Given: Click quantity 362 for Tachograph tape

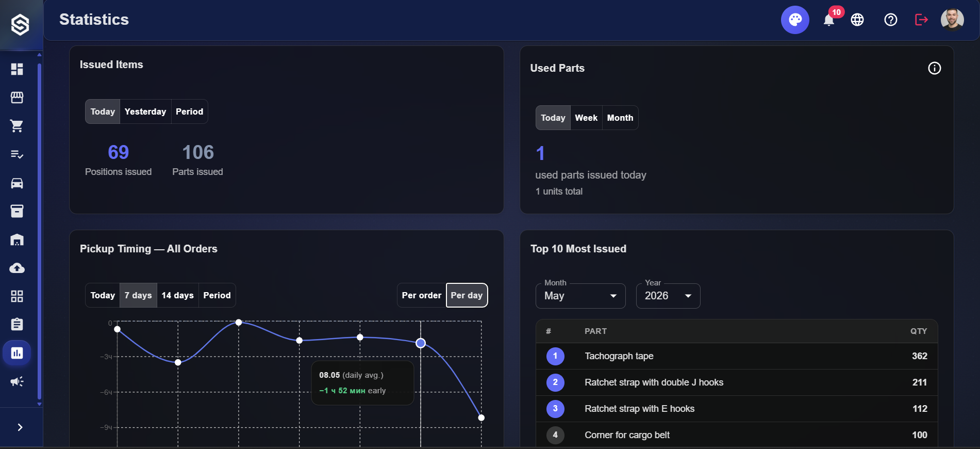Looking at the screenshot, I should (919, 356).
